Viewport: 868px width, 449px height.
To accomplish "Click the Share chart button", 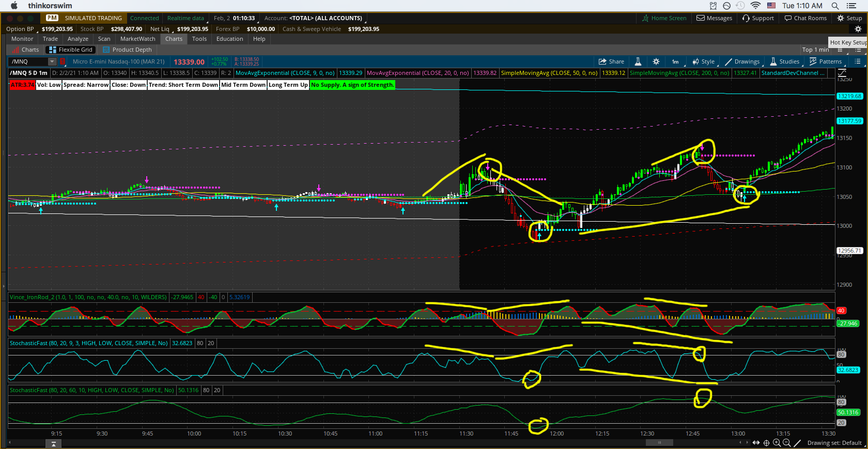I will tap(611, 61).
